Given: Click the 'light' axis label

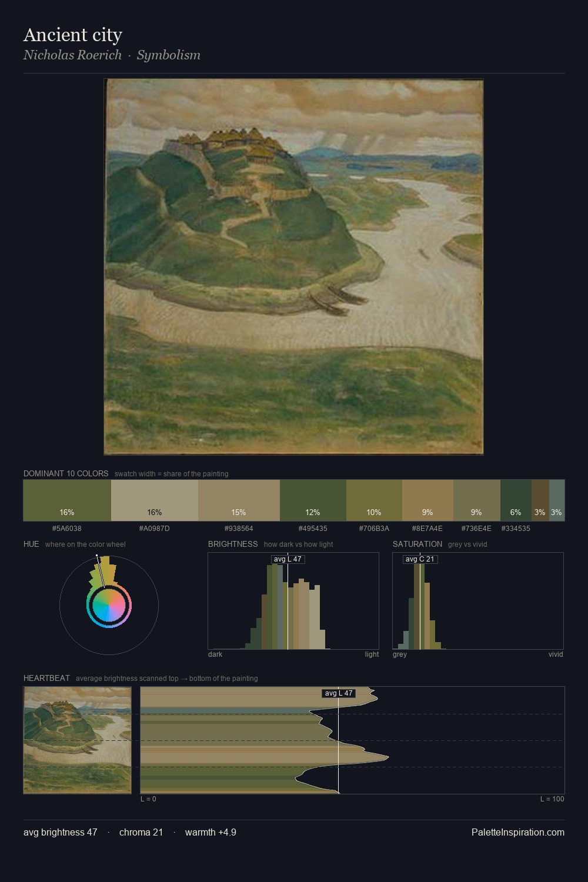Looking at the screenshot, I should pyautogui.click(x=372, y=654).
